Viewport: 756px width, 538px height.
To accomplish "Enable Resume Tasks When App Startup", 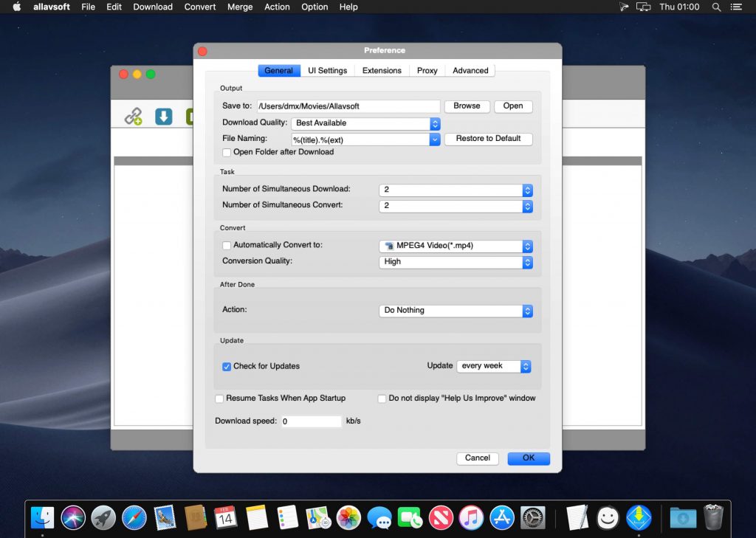I will tap(219, 398).
